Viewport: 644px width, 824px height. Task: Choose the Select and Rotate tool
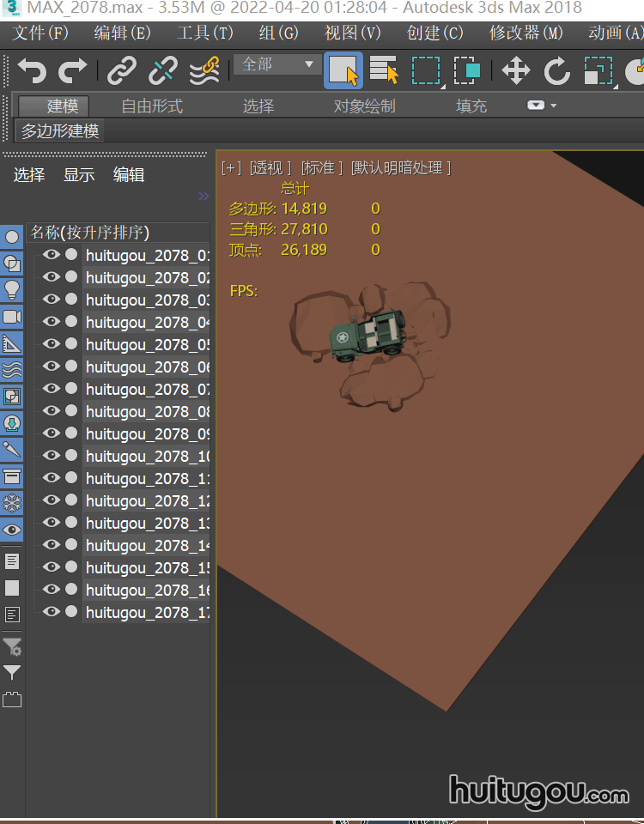point(556,70)
